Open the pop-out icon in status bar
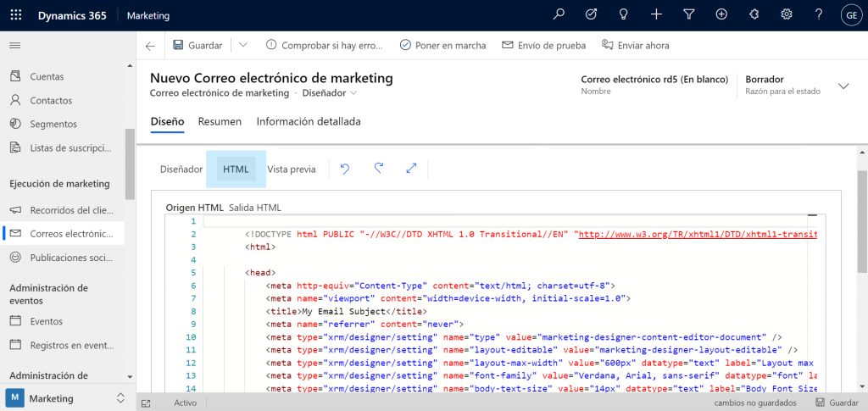 (x=146, y=403)
